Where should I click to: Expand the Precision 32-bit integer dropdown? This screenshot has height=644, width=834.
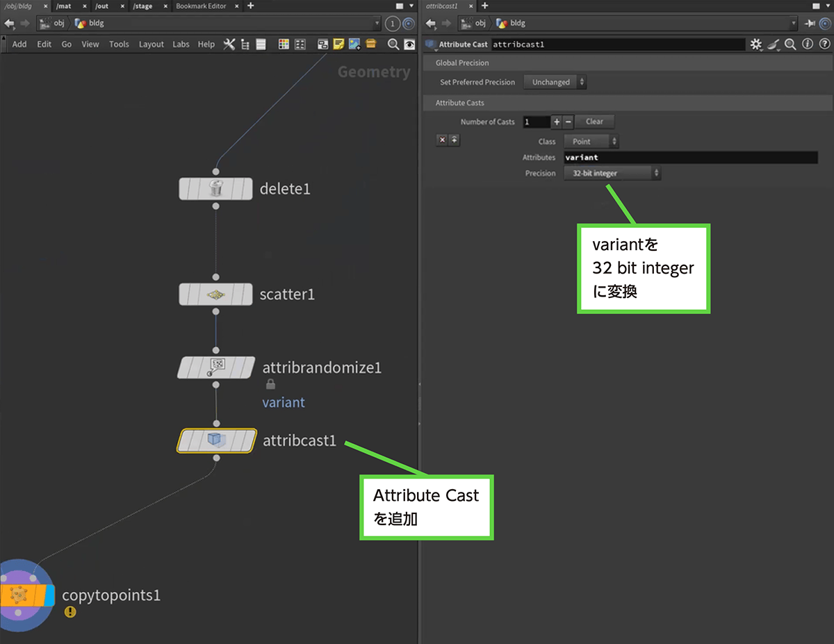point(612,173)
